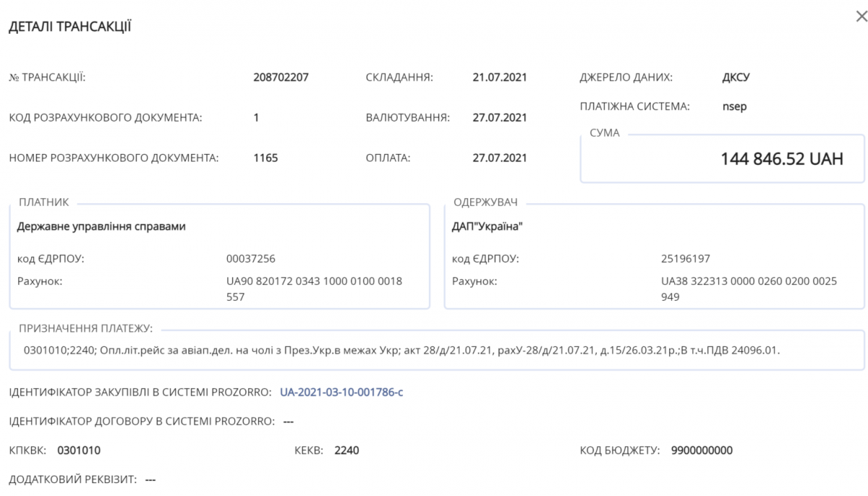Select recipient name ДАП"Україна"
The image size is (868, 496).
487,226
